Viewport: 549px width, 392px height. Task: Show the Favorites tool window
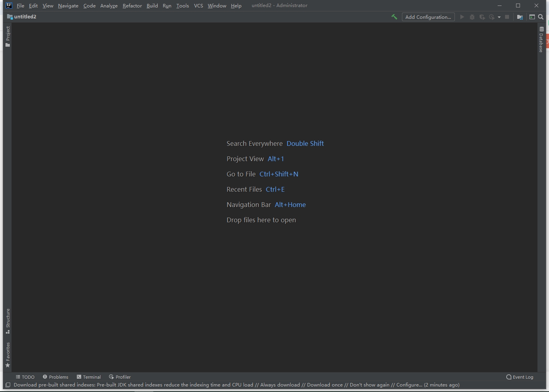coord(7,355)
